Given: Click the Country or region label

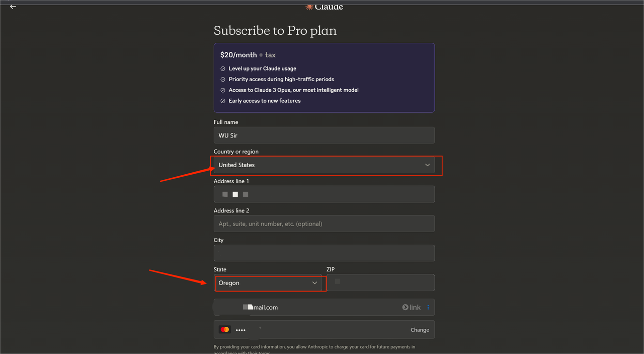Looking at the screenshot, I should (236, 152).
